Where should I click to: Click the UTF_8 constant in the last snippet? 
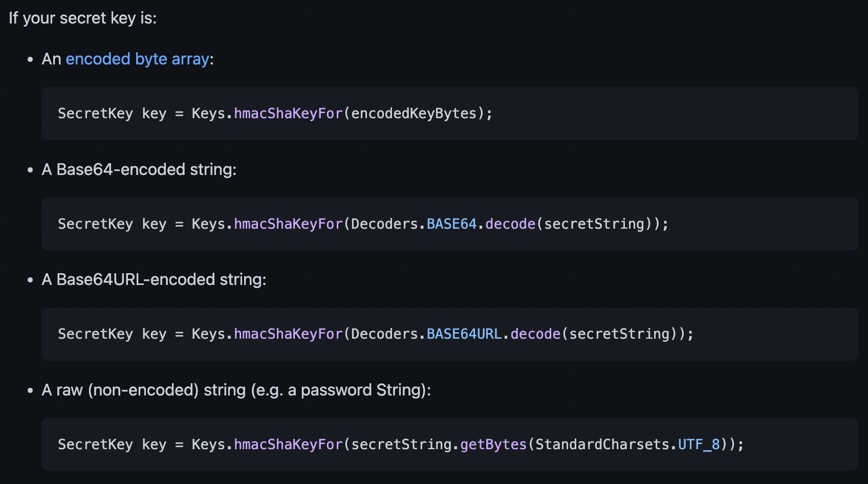699,445
